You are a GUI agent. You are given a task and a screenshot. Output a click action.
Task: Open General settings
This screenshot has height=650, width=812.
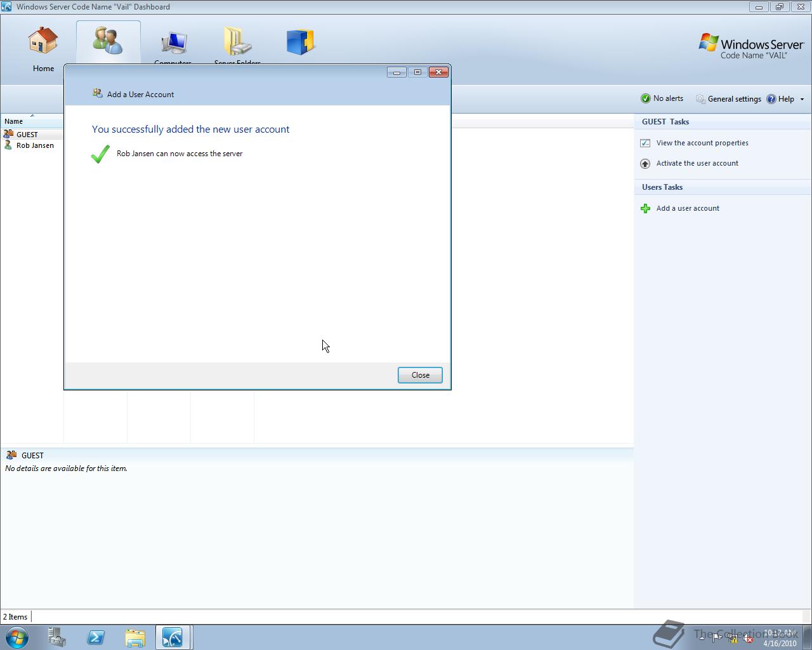(x=728, y=99)
